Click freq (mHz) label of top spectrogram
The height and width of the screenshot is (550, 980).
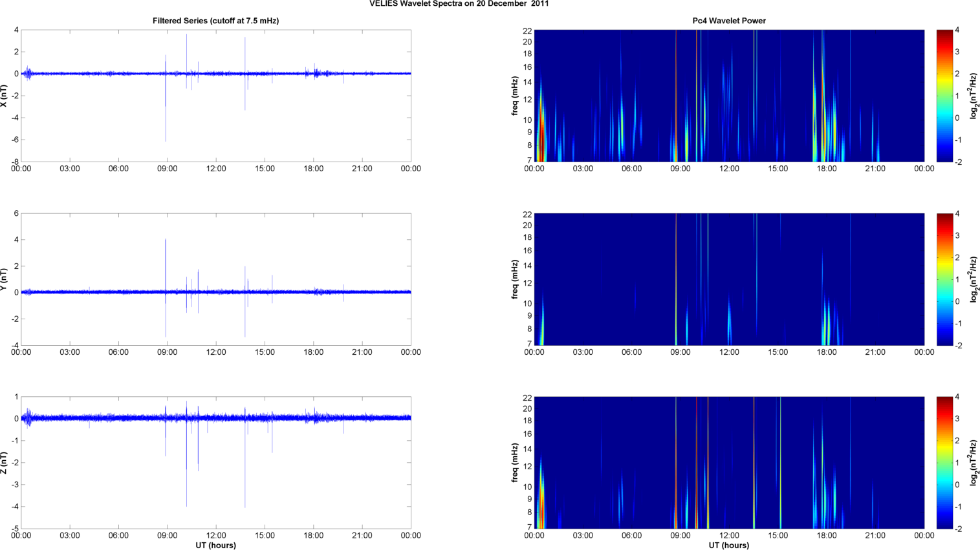(515, 96)
